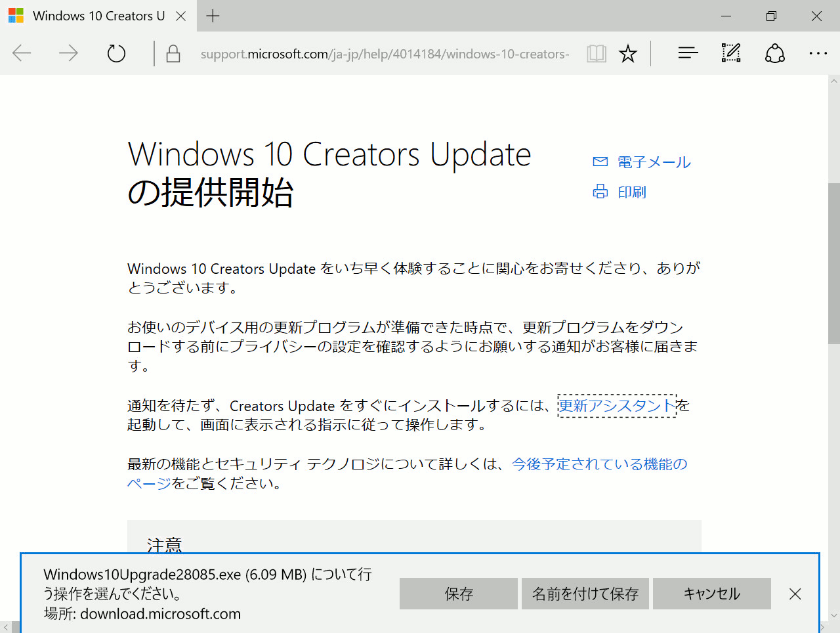Click the 印刷 print link

click(x=632, y=192)
